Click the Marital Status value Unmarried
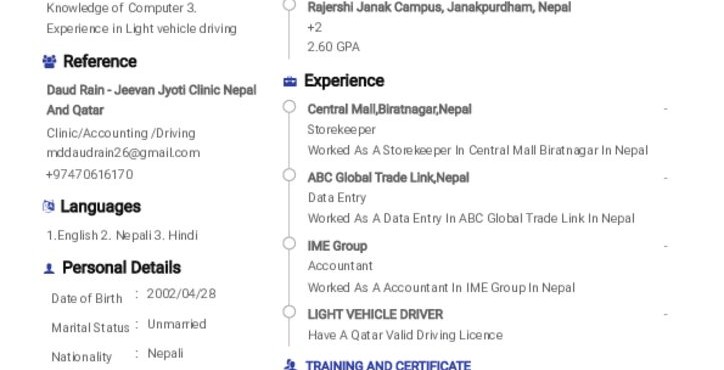 177,324
